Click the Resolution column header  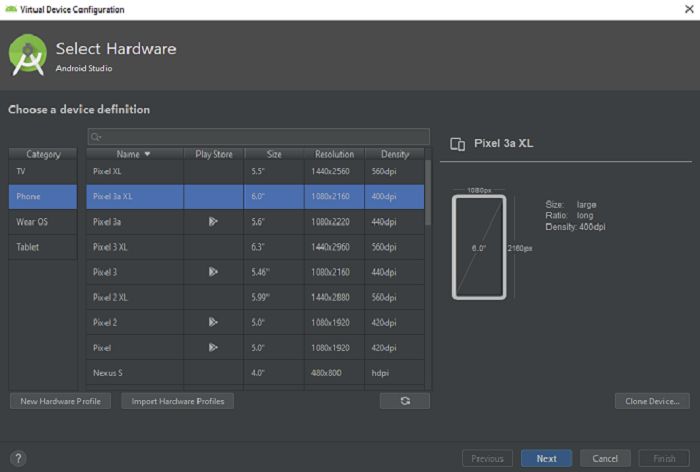pos(334,154)
